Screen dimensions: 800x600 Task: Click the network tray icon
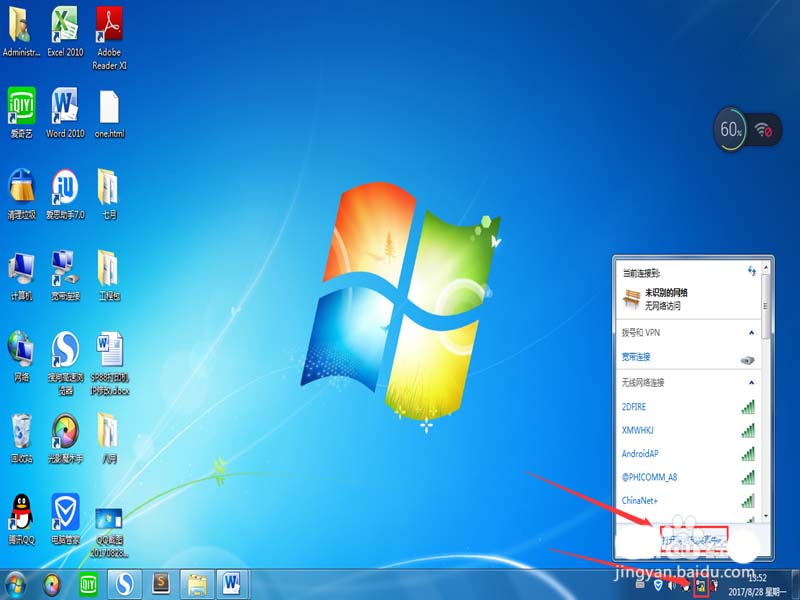[701, 585]
